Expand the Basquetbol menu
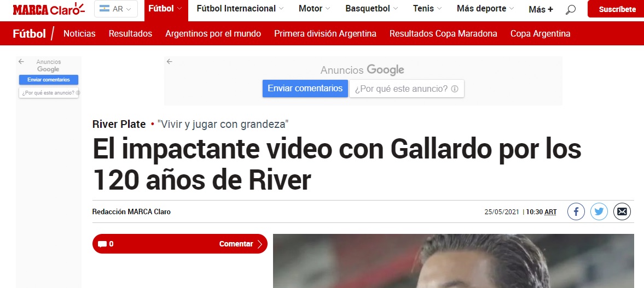This screenshot has width=644, height=288. coord(372,9)
